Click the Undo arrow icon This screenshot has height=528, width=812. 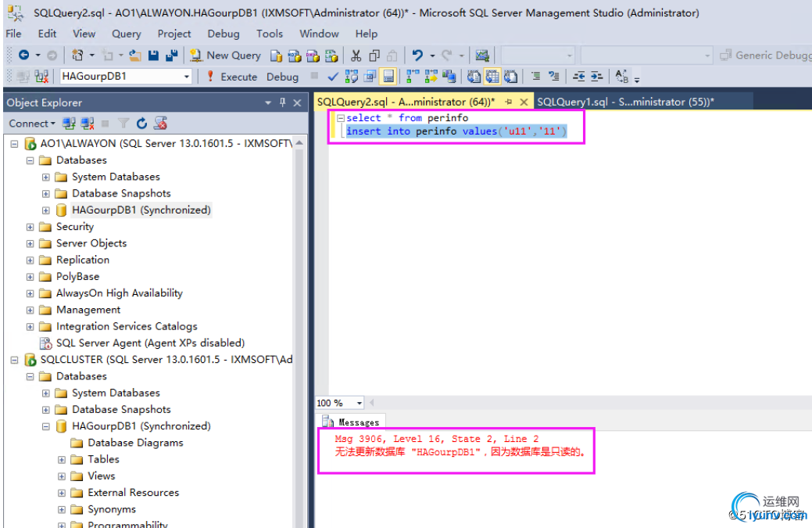click(x=417, y=55)
